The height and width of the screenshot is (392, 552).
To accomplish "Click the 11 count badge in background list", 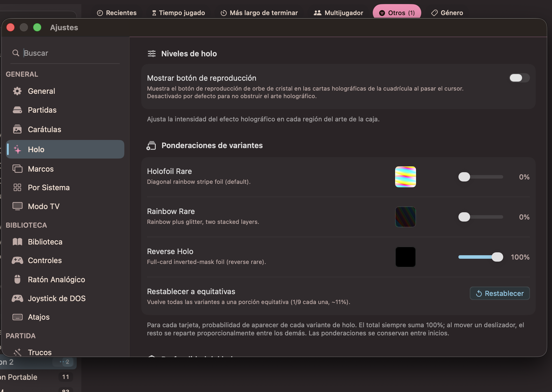I will (66, 377).
